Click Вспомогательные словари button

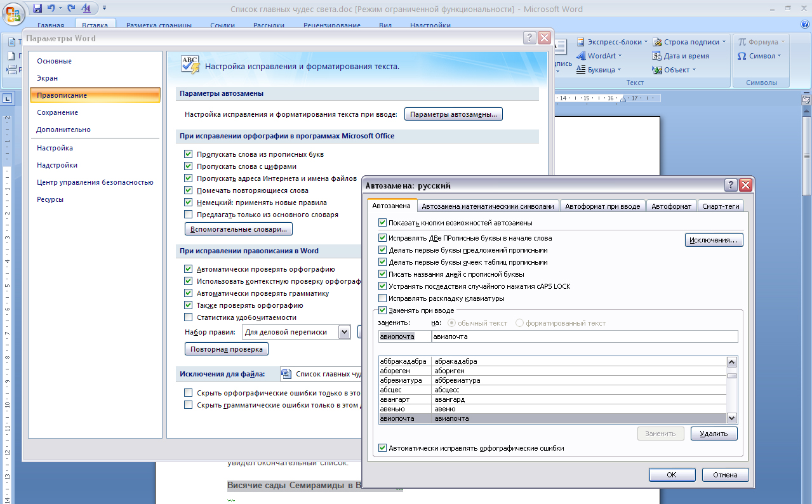(x=239, y=229)
